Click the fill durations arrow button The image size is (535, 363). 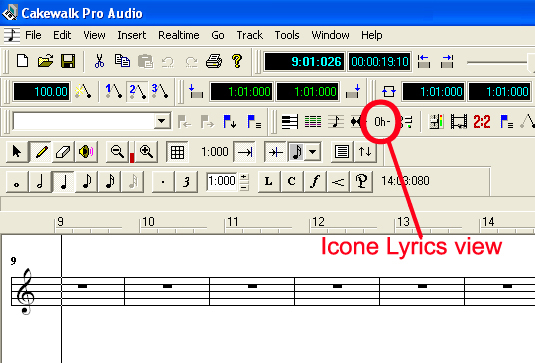point(245,152)
